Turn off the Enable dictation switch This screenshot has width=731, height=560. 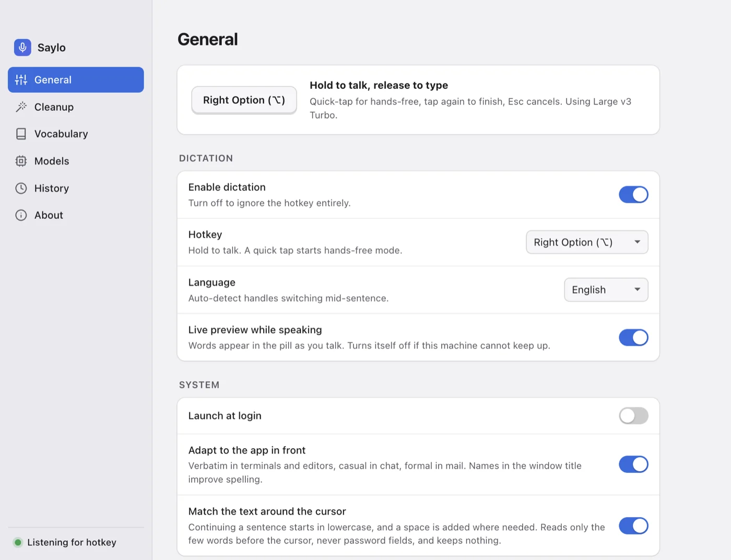[x=633, y=195]
